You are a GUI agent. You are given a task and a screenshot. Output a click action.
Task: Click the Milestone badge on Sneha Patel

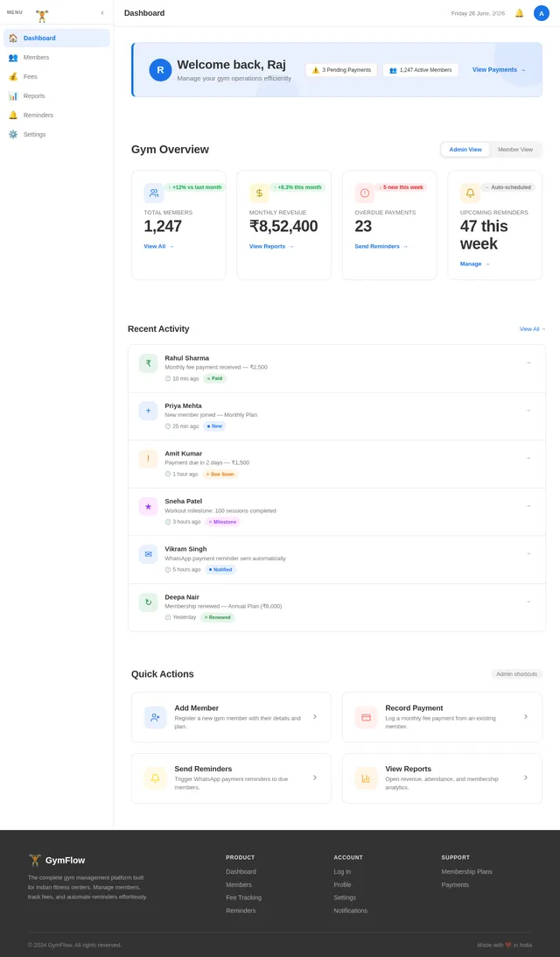click(x=222, y=522)
